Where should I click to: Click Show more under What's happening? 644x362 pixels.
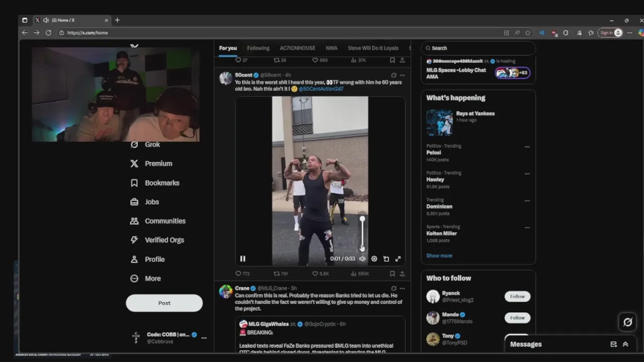[x=439, y=255]
